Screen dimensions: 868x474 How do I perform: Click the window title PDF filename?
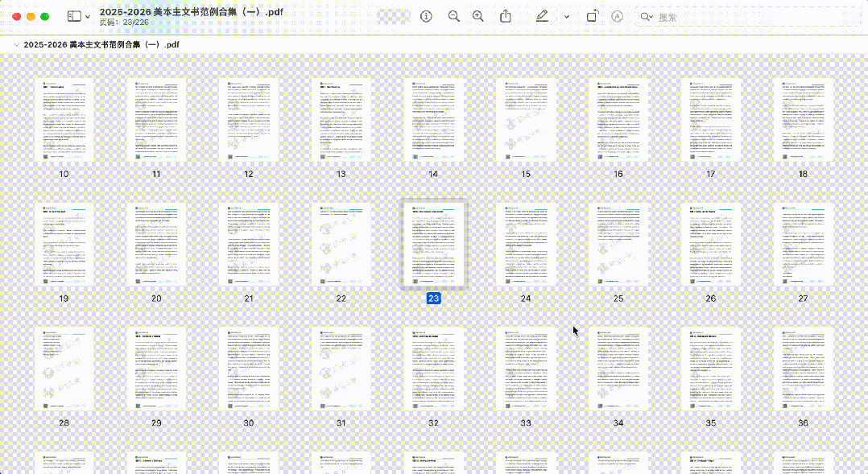[191, 11]
